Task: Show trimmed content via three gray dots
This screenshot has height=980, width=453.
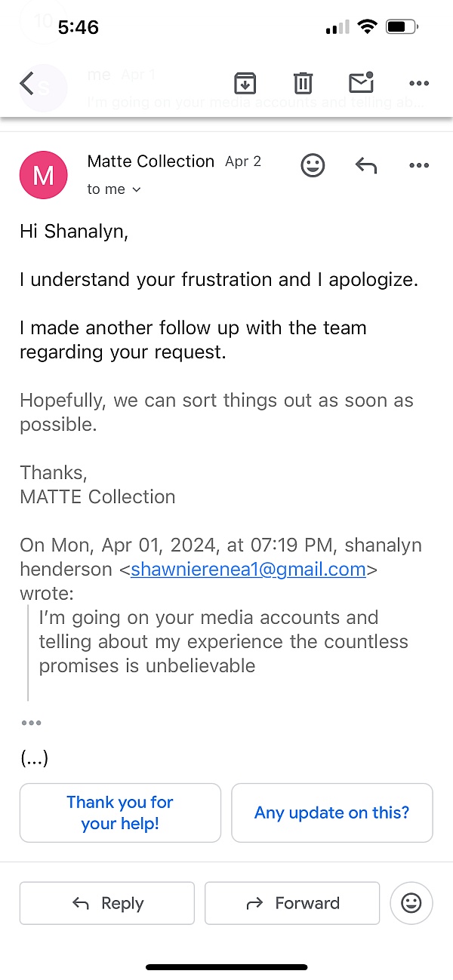Action: [31, 723]
